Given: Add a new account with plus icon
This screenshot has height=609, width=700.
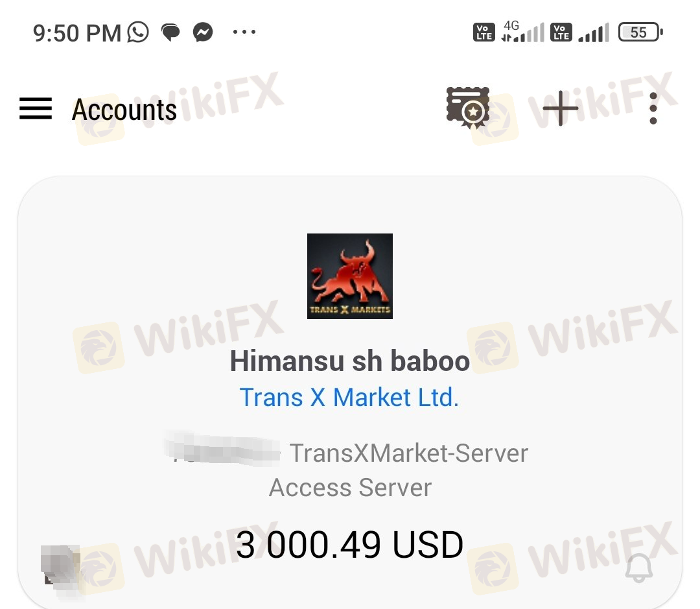Looking at the screenshot, I should (560, 108).
